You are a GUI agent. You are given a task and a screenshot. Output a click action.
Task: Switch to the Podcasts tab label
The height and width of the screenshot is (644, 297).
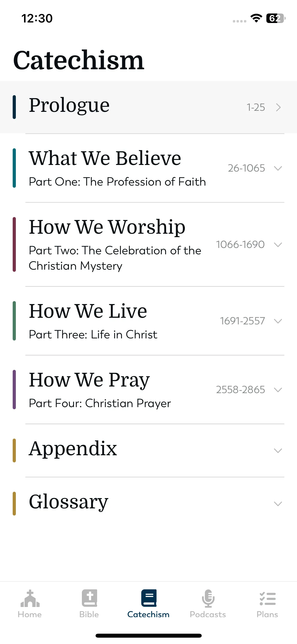coord(208,614)
